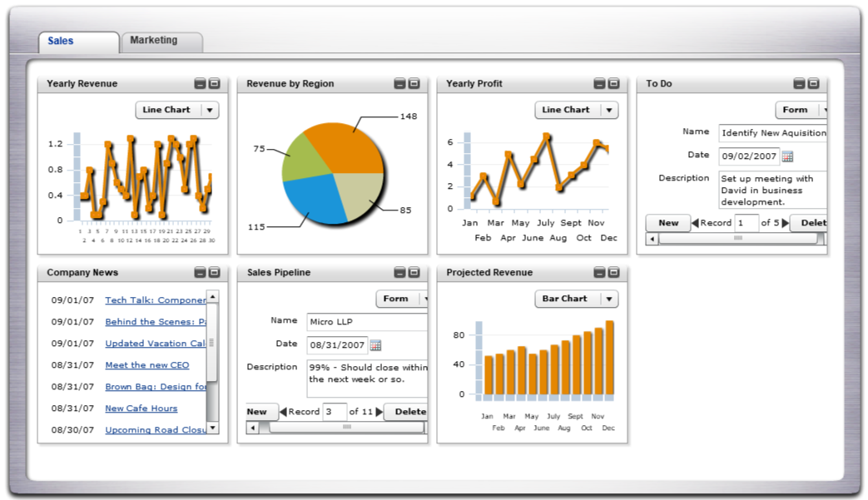The height and width of the screenshot is (500, 868).
Task: Click the To Do record number field
Action: tap(746, 223)
